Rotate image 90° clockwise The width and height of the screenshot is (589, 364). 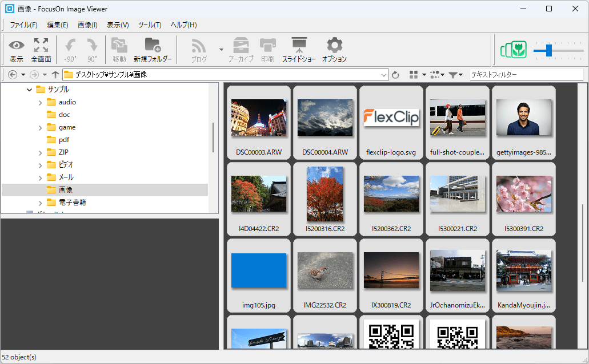pos(92,50)
